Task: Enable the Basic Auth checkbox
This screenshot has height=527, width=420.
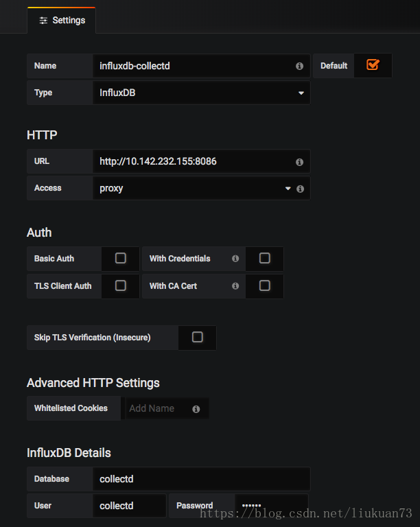Action: (121, 258)
